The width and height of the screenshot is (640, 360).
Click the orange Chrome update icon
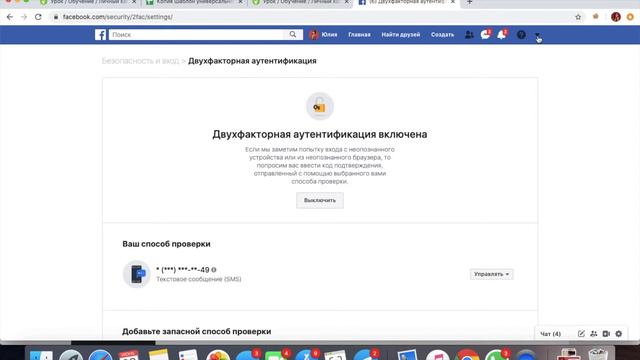click(x=630, y=17)
